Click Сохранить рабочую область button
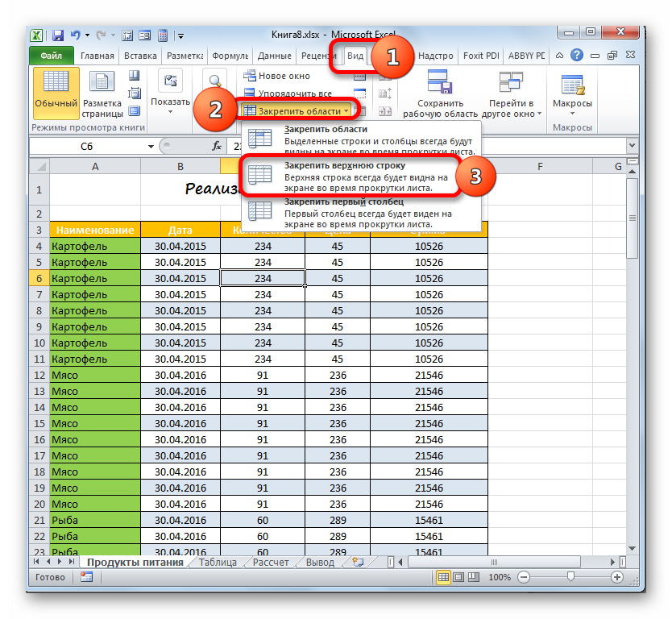 click(x=440, y=93)
